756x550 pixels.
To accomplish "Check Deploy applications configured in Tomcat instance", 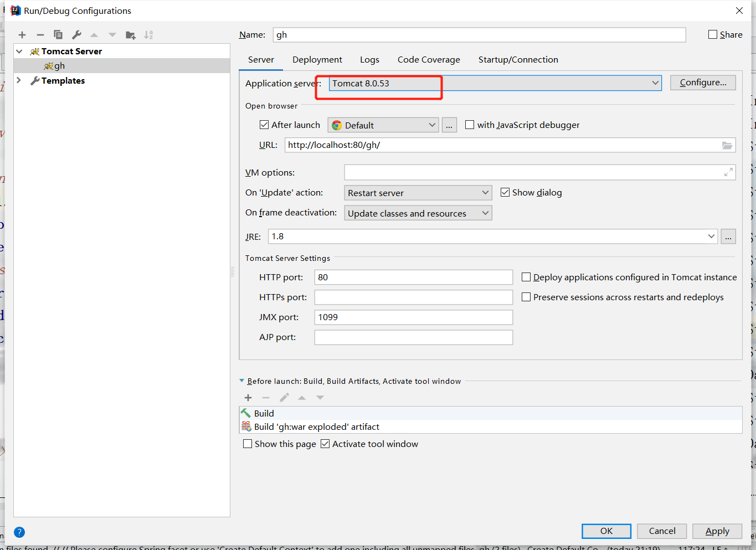I will tap(526, 277).
